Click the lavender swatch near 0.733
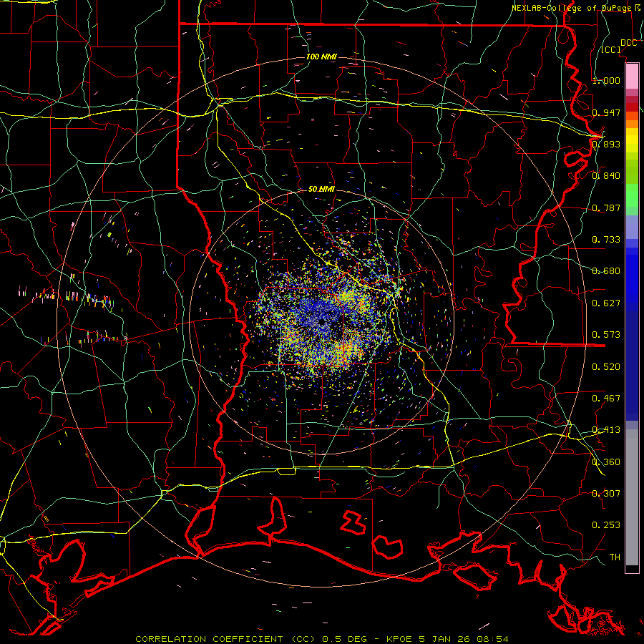This screenshot has height=644, width=644. point(632,228)
